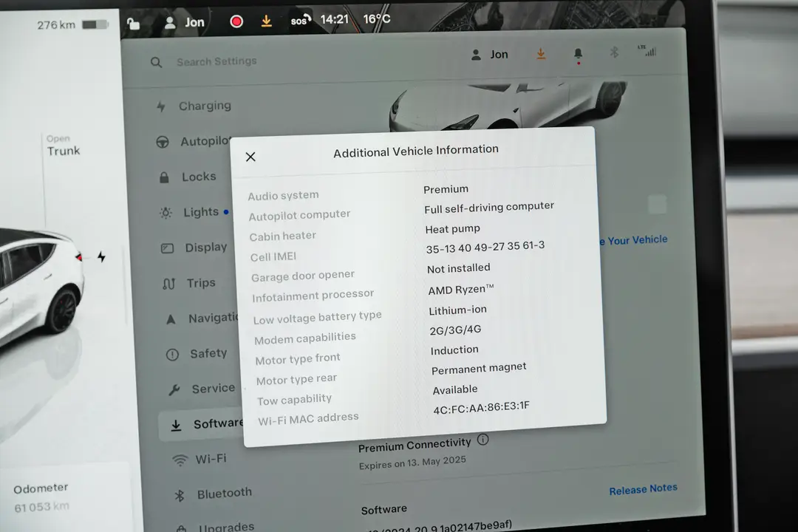Close the Additional Vehicle Information dialog
798x532 pixels.
[250, 157]
